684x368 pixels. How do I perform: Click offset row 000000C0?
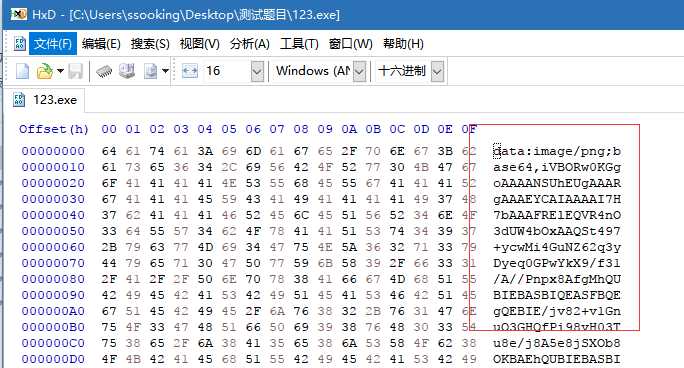pos(53,343)
